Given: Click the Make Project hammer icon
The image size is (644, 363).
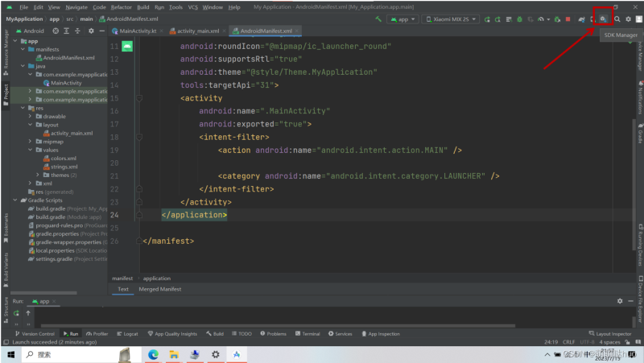Looking at the screenshot, I should [x=378, y=19].
